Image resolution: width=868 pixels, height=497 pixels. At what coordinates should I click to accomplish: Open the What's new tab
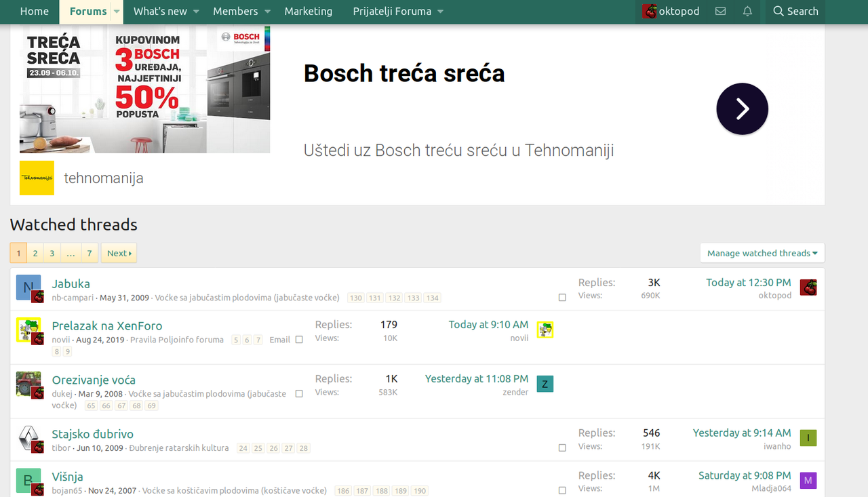(160, 11)
